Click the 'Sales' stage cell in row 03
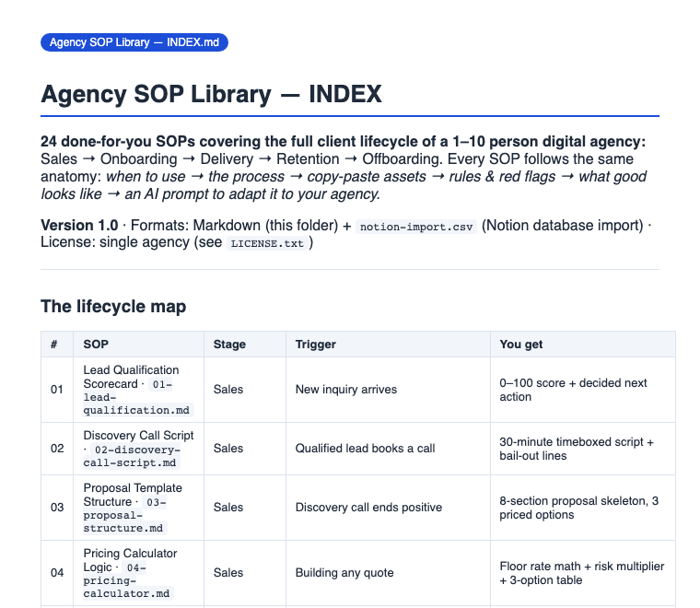The width and height of the screenshot is (700, 608). pyautogui.click(x=245, y=508)
